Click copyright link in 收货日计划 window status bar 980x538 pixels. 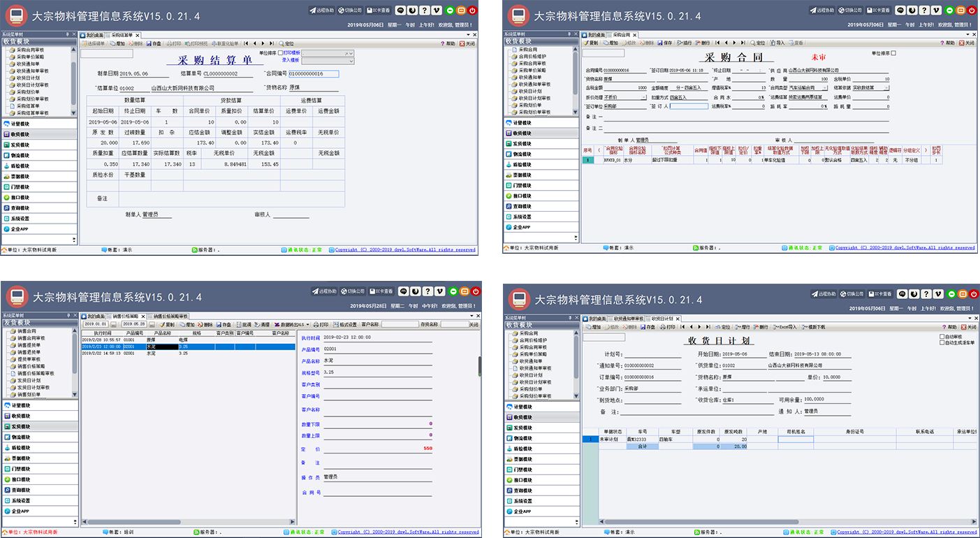(906, 532)
